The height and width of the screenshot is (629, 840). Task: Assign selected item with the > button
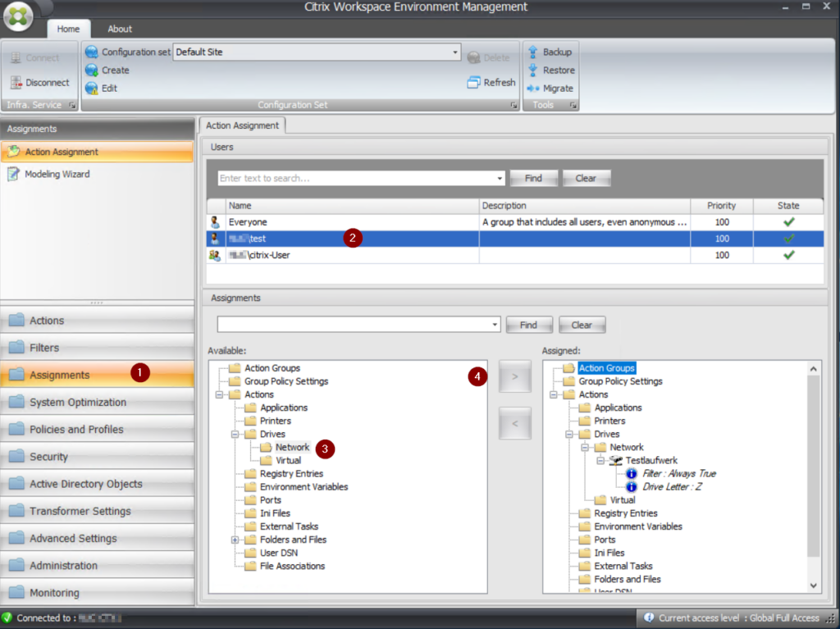pos(515,376)
